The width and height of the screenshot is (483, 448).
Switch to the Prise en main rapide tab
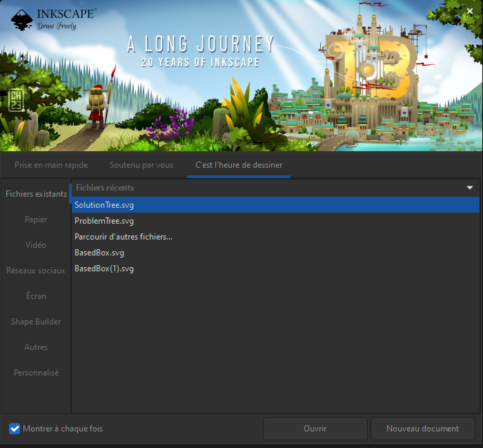(51, 165)
